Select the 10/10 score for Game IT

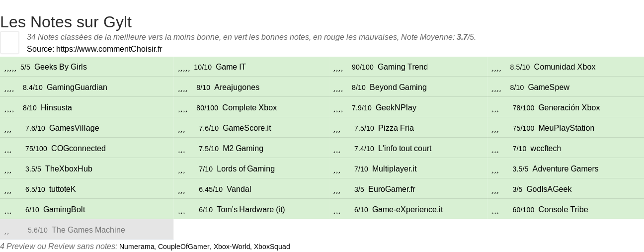(203, 67)
